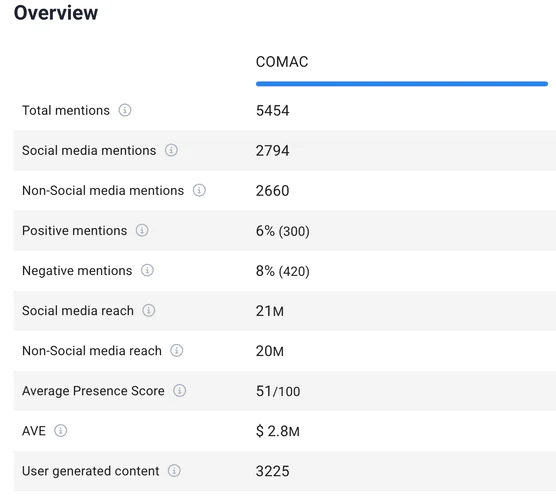Show info tooltip for Negative mentions
556x500 pixels.
[x=147, y=270]
